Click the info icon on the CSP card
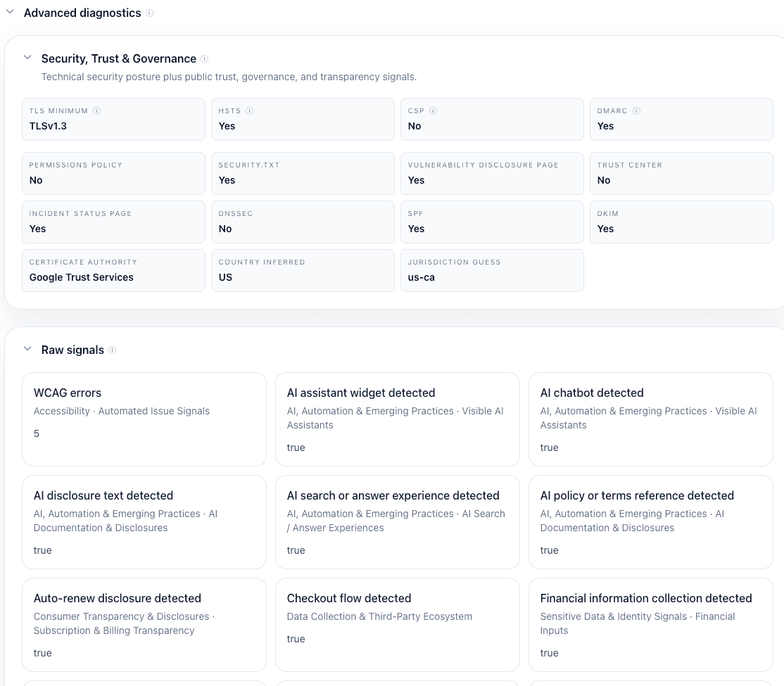Image resolution: width=784 pixels, height=686 pixels. point(433,110)
